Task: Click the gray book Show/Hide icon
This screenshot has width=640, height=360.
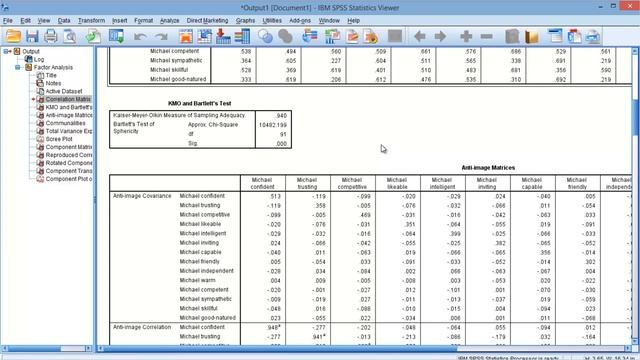Action: coord(512,36)
